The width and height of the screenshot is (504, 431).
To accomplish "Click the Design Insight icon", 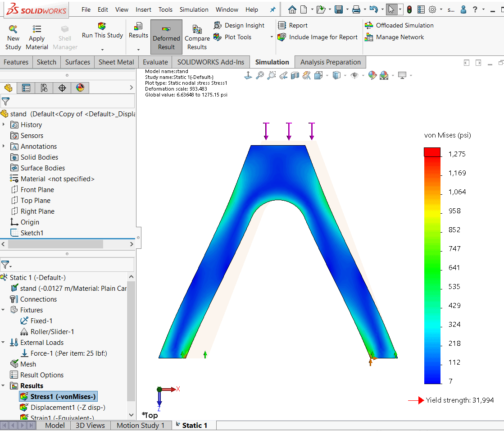I will tap(218, 25).
